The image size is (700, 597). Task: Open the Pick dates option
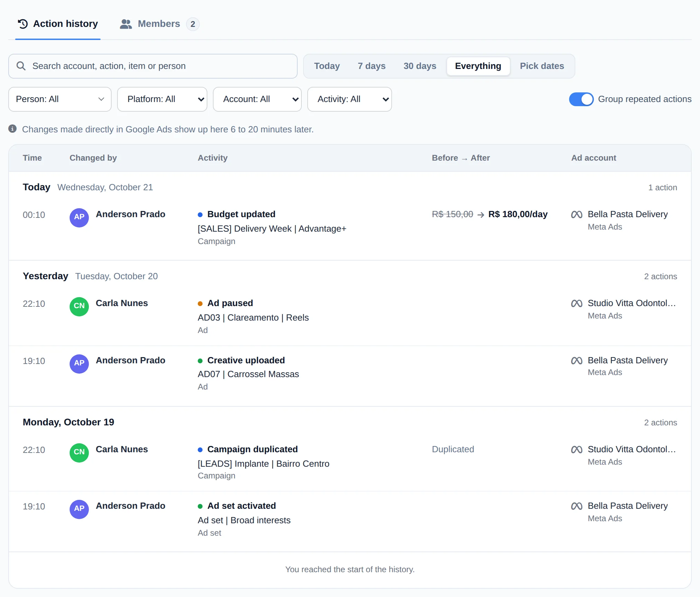pos(542,66)
